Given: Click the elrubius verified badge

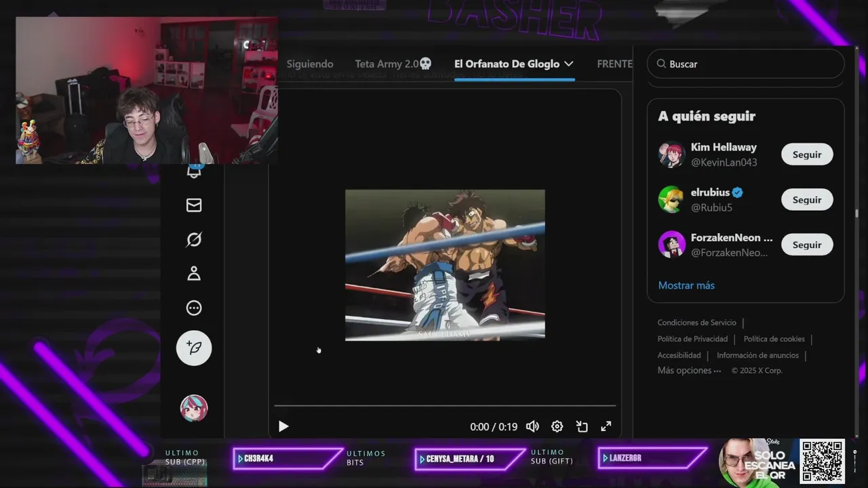Looking at the screenshot, I should [737, 192].
